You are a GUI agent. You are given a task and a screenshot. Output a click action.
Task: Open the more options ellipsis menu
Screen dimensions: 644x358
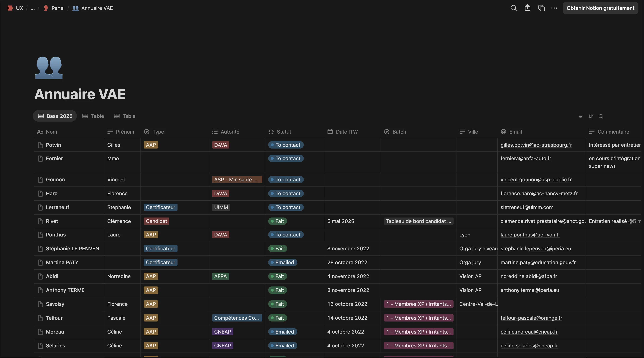[554, 8]
